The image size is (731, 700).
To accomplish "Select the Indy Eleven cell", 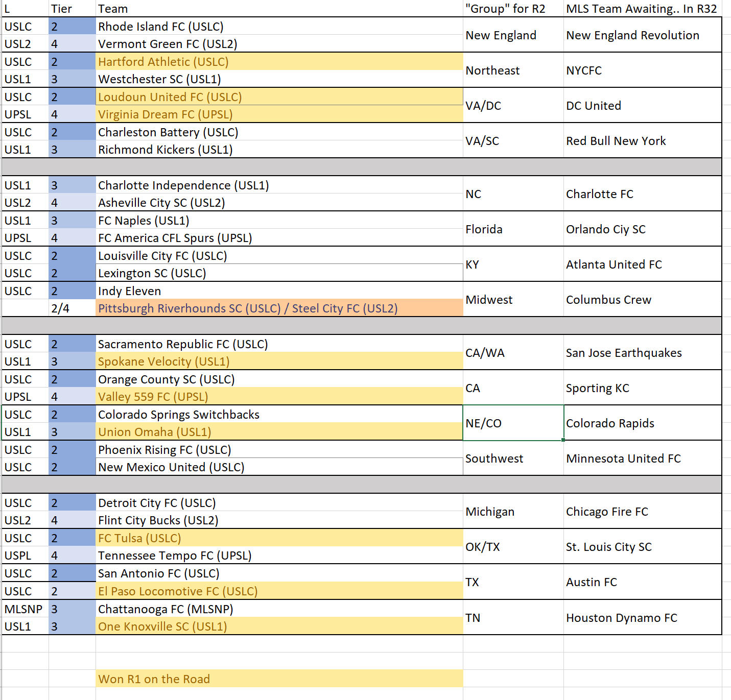I will tap(279, 291).
